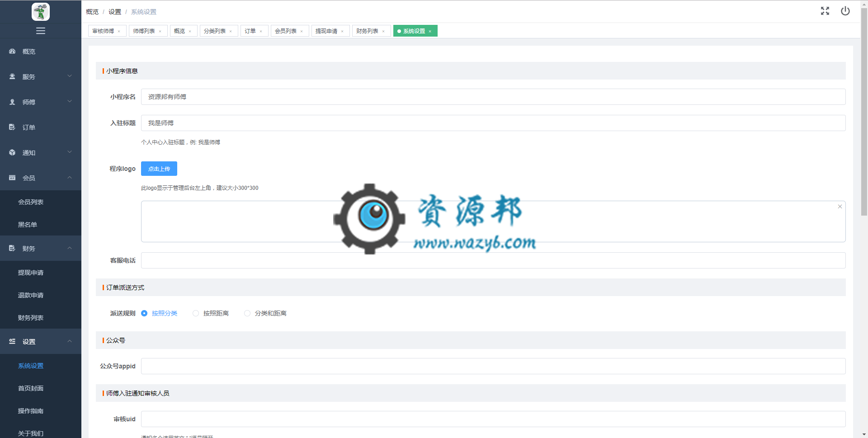Click the page vertical scrollbar thumb
This screenshot has height=438, width=868.
pos(864,111)
